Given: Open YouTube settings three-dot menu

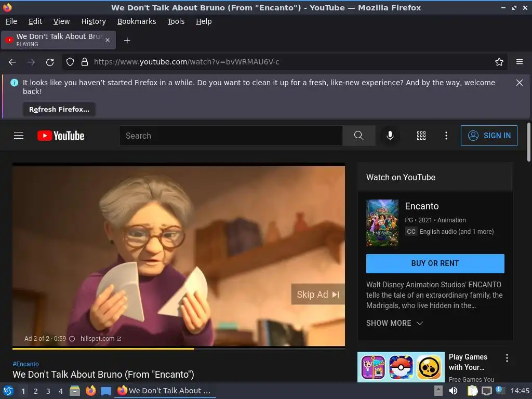Looking at the screenshot, I should click(x=446, y=136).
